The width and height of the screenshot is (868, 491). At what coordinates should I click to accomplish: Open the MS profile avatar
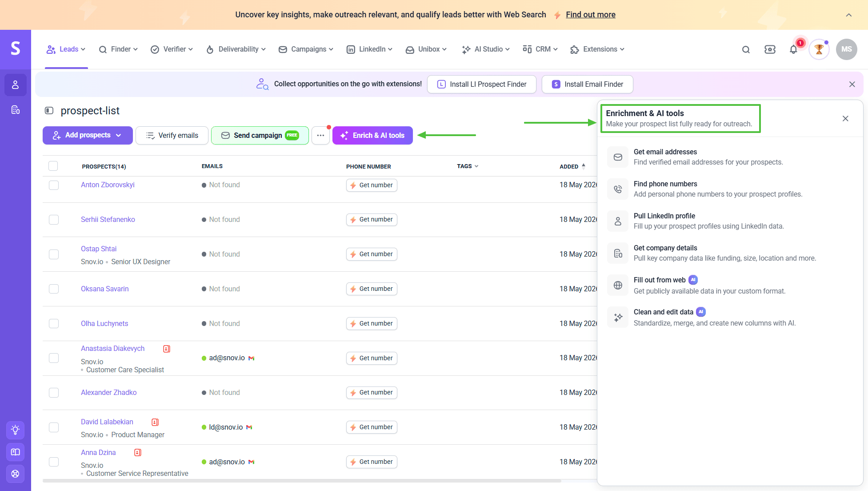[x=846, y=49]
